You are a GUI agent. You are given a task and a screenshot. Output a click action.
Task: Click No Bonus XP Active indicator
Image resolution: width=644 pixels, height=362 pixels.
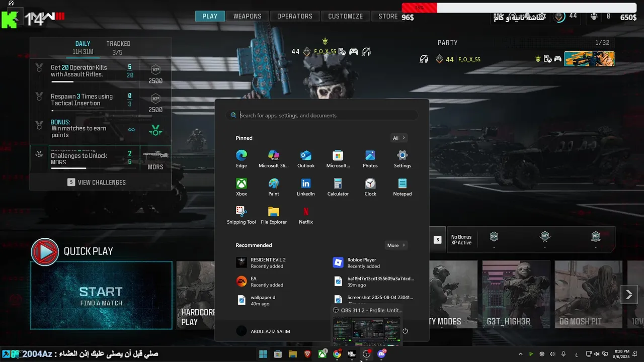point(461,240)
